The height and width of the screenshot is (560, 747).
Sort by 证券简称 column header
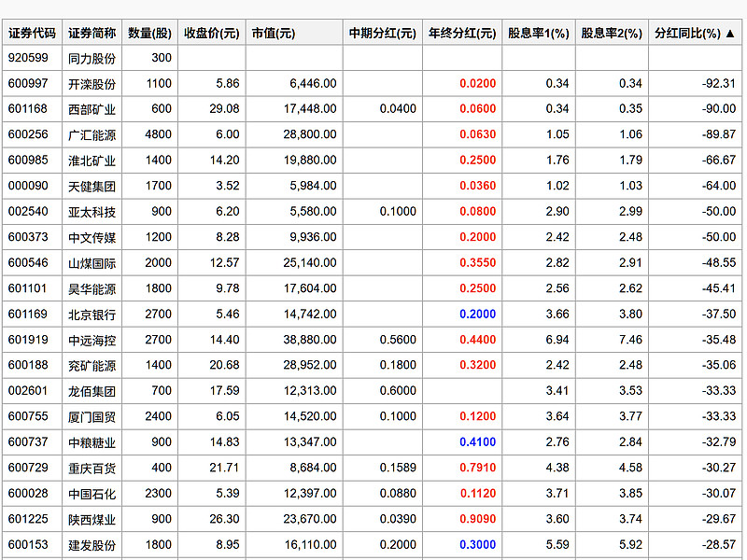(x=92, y=33)
